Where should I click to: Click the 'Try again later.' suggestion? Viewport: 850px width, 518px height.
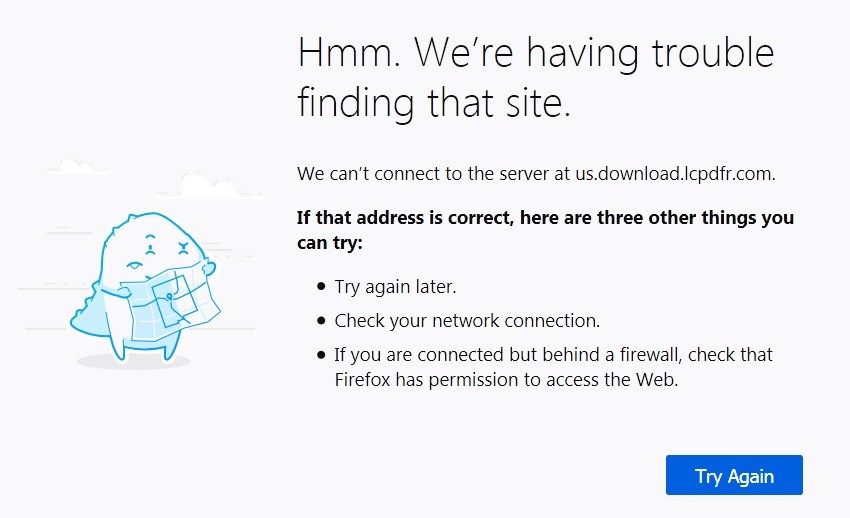(395, 287)
